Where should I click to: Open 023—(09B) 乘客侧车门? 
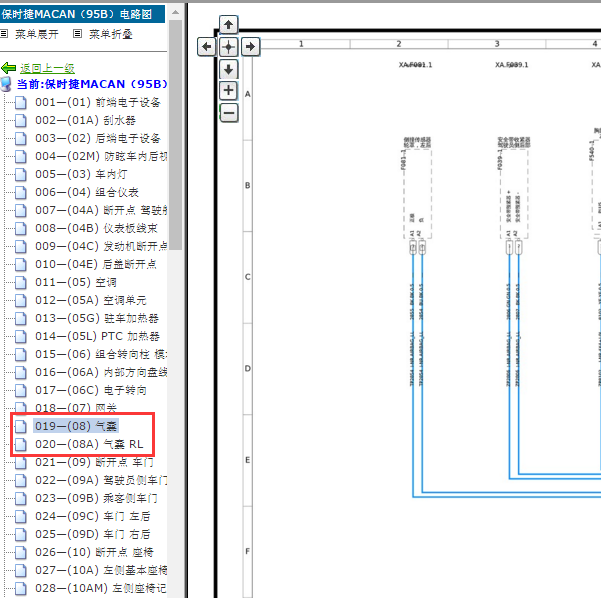[x=96, y=498]
